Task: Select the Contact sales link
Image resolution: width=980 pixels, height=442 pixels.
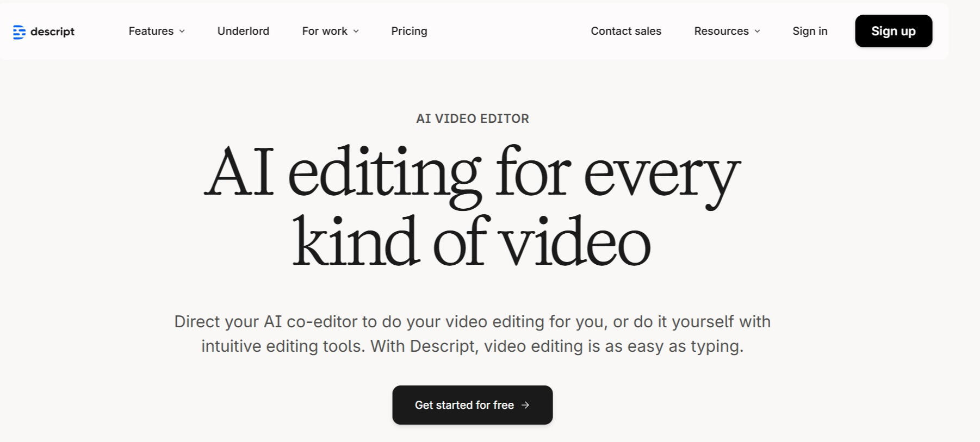Action: (626, 31)
